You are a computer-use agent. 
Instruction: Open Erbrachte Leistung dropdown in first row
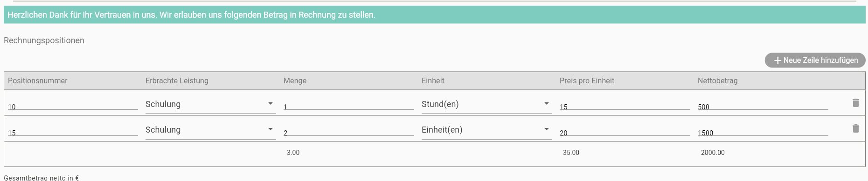tap(211, 104)
